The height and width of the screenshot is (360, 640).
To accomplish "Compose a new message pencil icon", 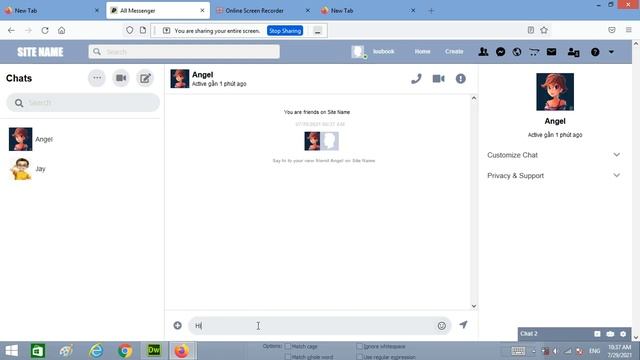I will (145, 78).
